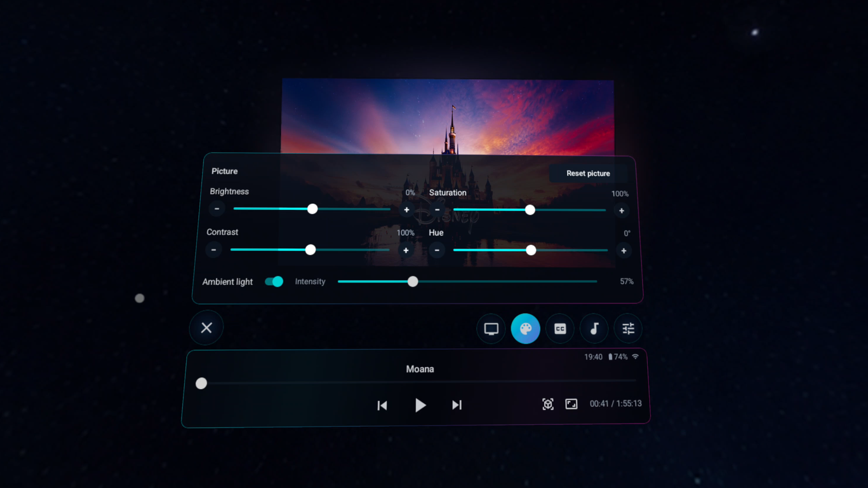
Task: Click the Hue slider handle
Action: [531, 250]
